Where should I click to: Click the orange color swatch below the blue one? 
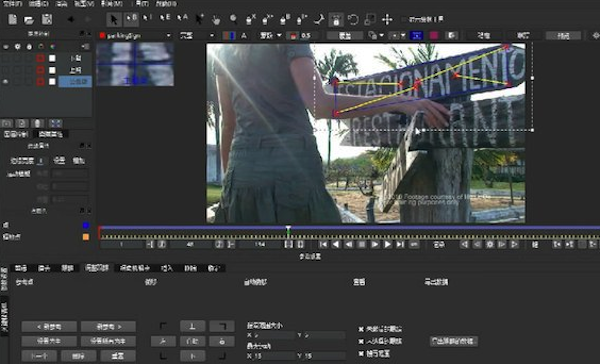[x=86, y=237]
